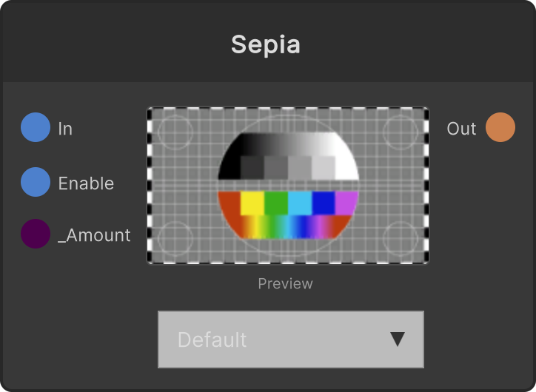Image resolution: width=536 pixels, height=392 pixels.
Task: Click the yellow square in the preview
Action: pos(252,203)
